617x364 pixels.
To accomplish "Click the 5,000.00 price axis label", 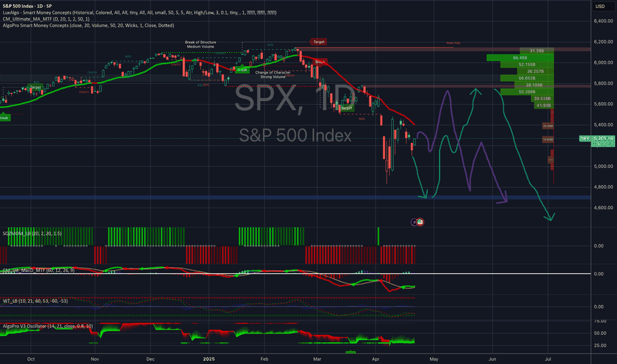I will pyautogui.click(x=603, y=167).
